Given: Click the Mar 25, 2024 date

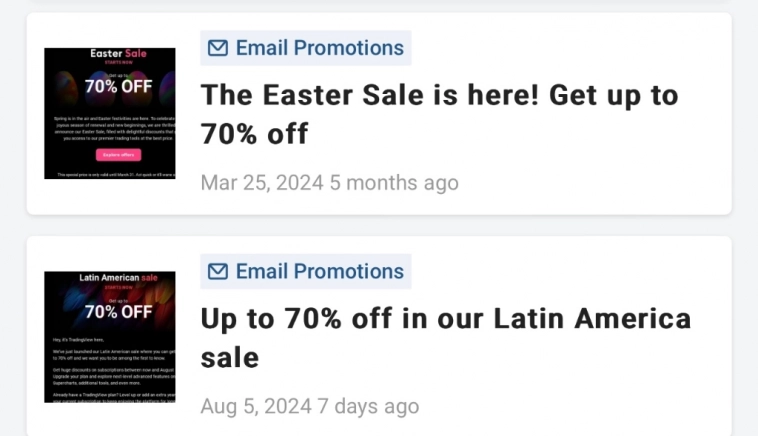Looking at the screenshot, I should [262, 183].
